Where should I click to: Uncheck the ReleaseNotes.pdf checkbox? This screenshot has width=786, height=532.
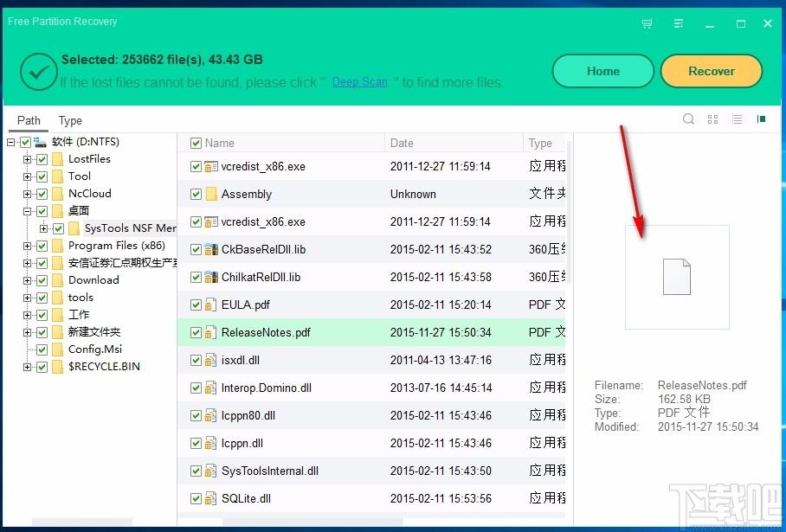point(196,333)
